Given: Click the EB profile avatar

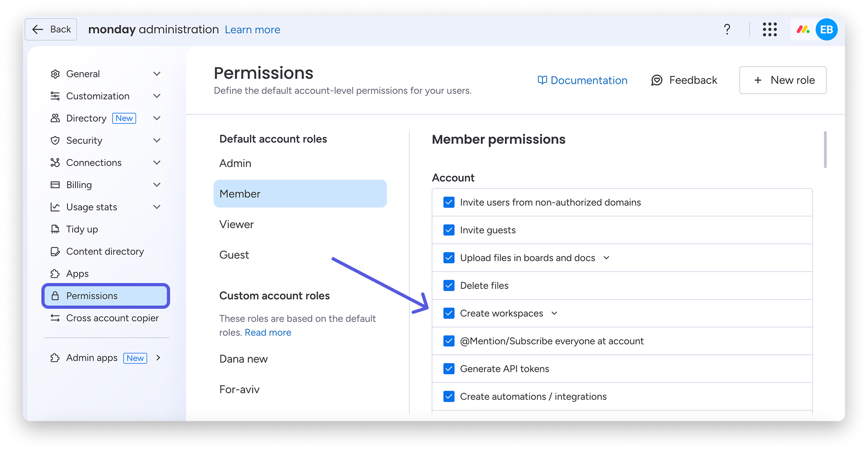Looking at the screenshot, I should tap(826, 29).
